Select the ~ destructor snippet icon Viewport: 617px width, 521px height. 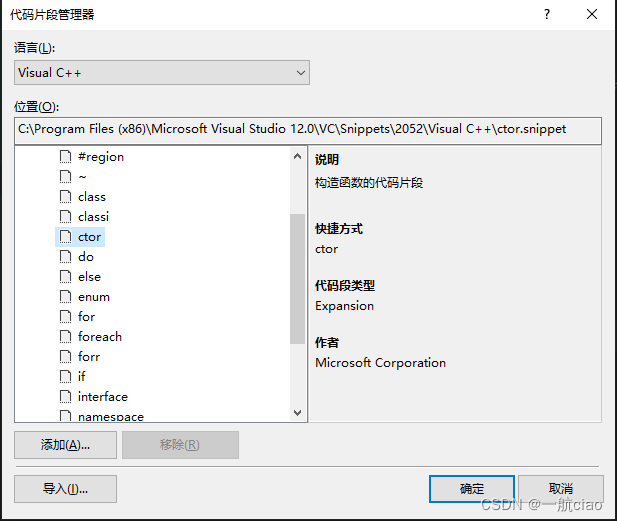click(65, 177)
